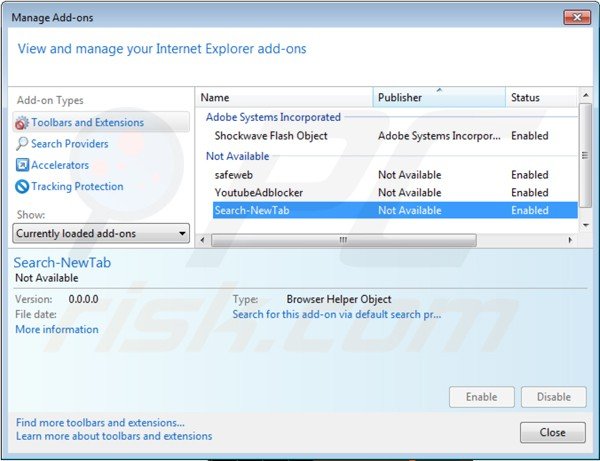Click the vertical scrollbar down arrow
The height and width of the screenshot is (461, 600).
585,225
